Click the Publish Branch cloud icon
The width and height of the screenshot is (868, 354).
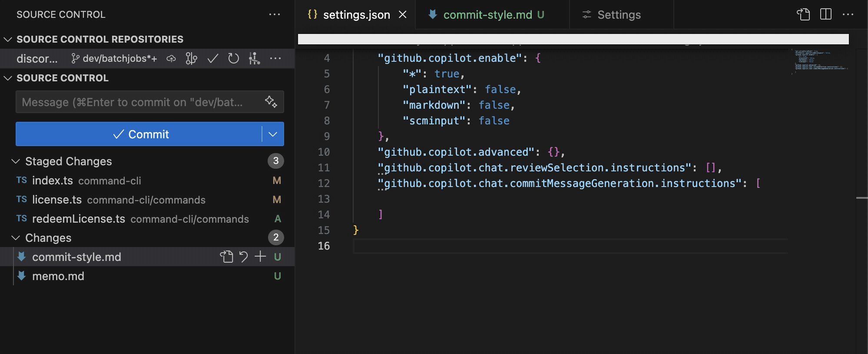point(171,58)
